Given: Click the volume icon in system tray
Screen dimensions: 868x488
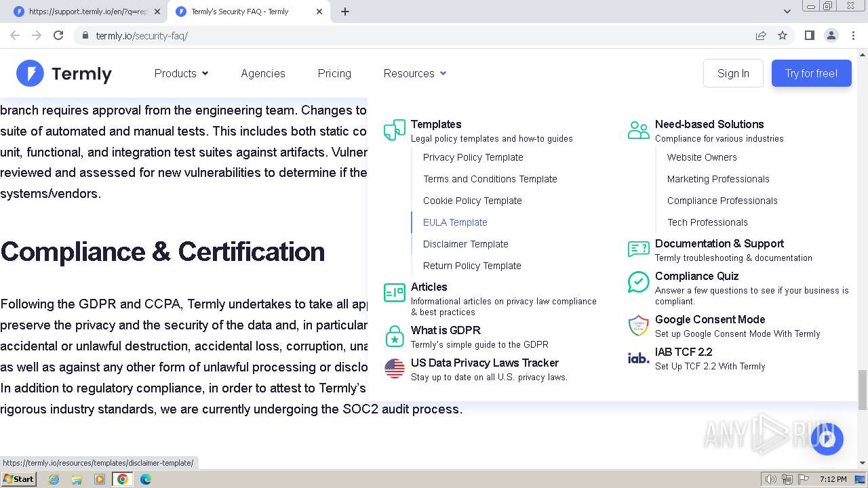Looking at the screenshot, I should tap(771, 479).
